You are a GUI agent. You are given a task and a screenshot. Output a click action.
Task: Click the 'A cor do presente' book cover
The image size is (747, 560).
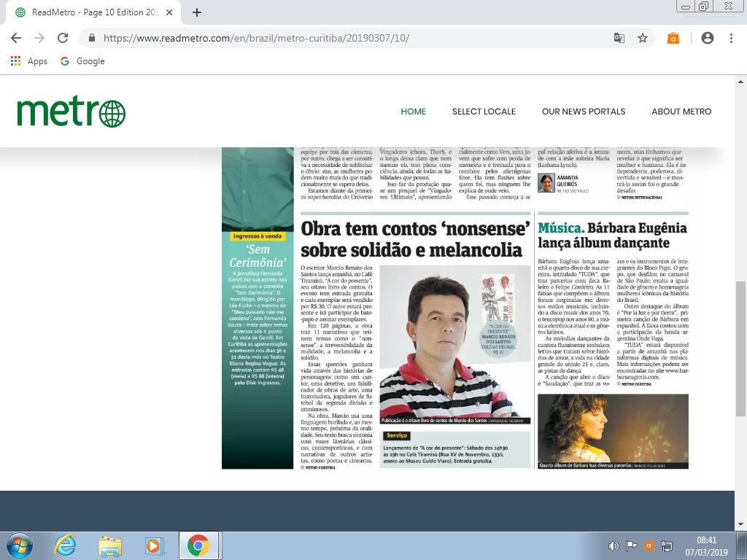(496, 297)
